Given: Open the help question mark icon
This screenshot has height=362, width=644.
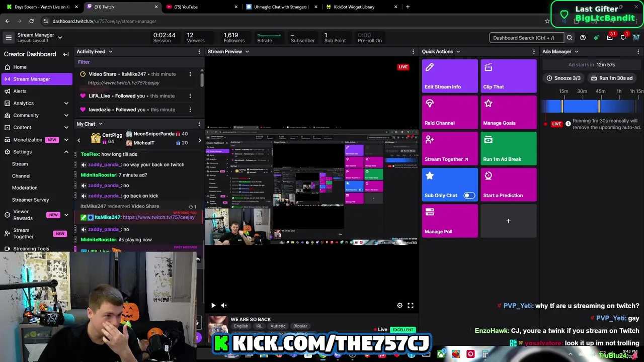Looking at the screenshot, I should tap(583, 38).
